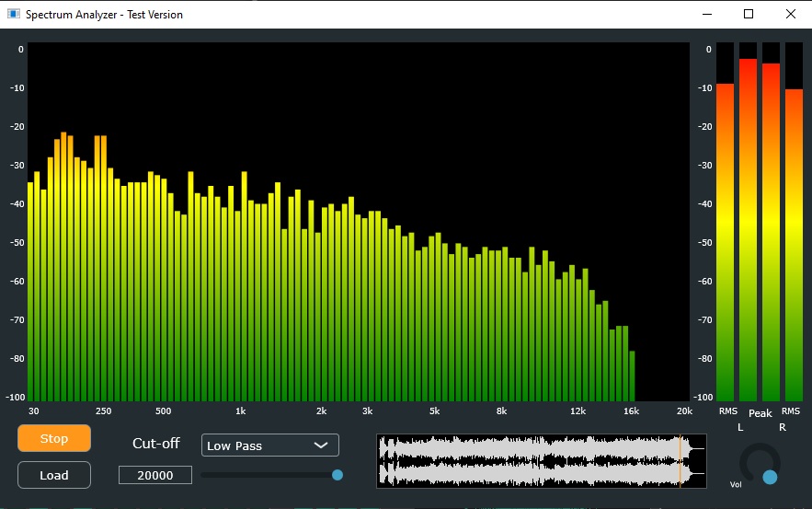Click the cut-off slider's blue handle
The height and width of the screenshot is (509, 812).
point(337,475)
